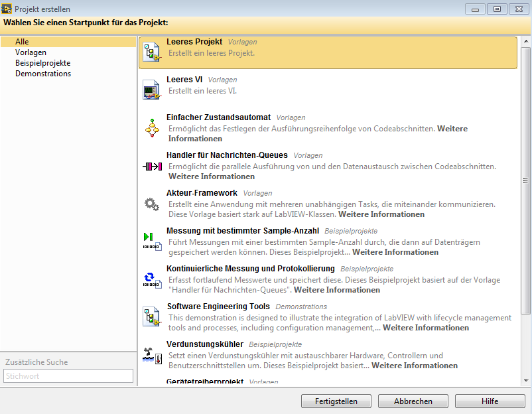This screenshot has height=414, width=532.
Task: Minimize the Projekt erstellen window
Action: (x=476, y=9)
